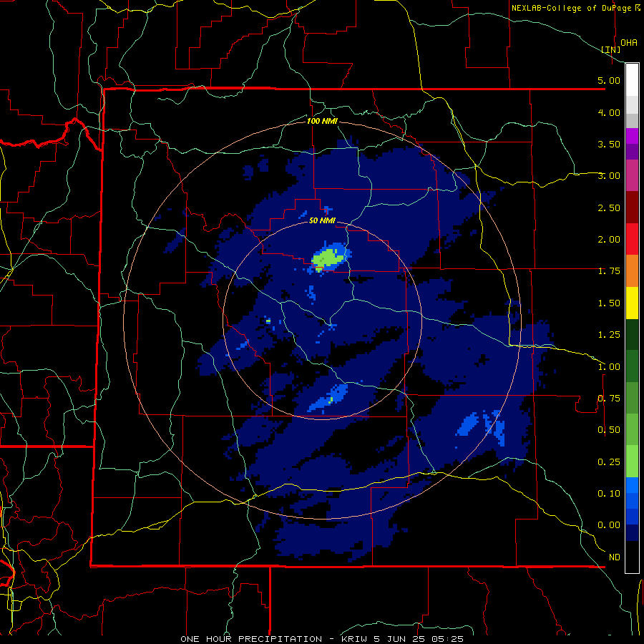Click the [IN] units label
This screenshot has width=644, height=644.
point(611,49)
